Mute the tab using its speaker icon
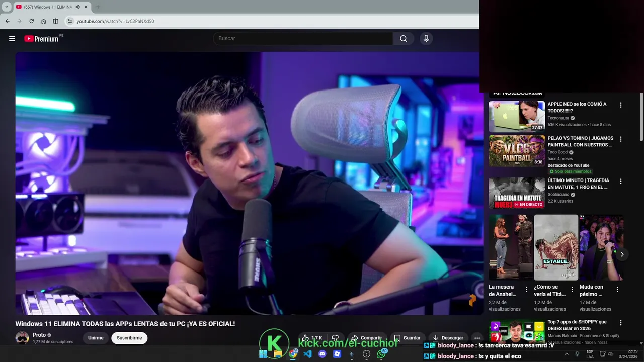644x362 pixels. pos(77,7)
